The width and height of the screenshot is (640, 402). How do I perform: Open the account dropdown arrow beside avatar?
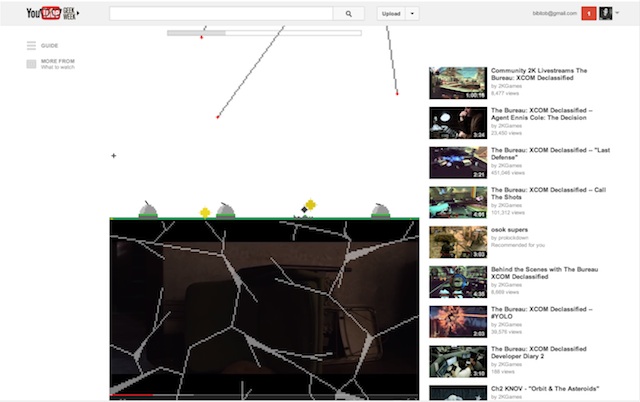click(618, 14)
